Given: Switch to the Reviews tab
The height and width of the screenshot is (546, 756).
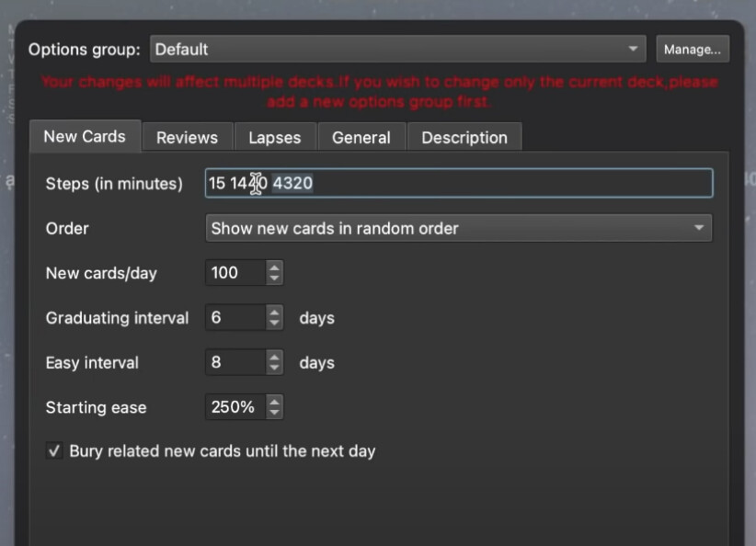Looking at the screenshot, I should click(x=187, y=137).
